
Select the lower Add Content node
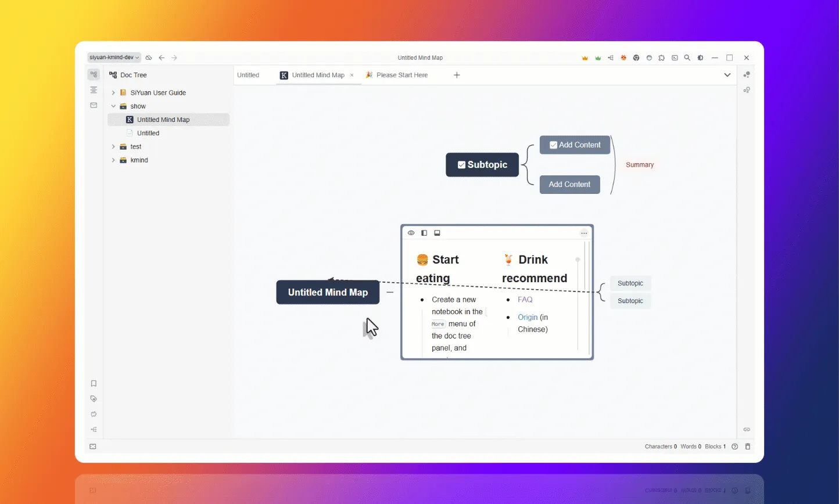tap(569, 185)
